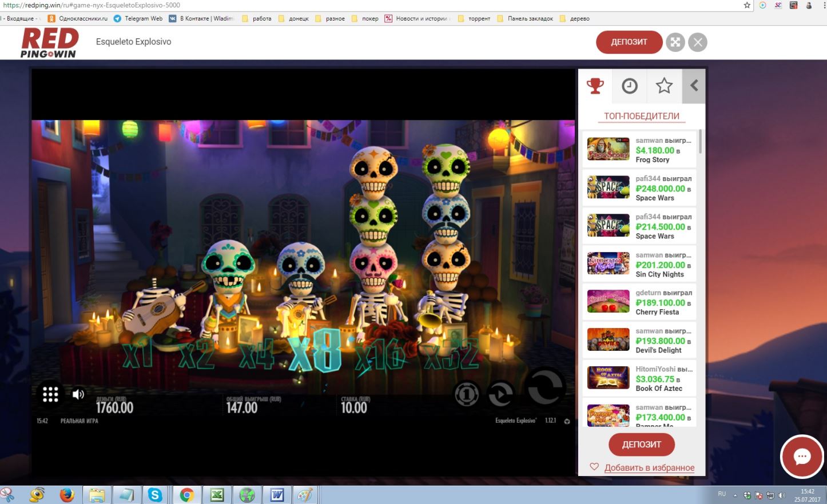Open Firefox from the taskbar
Image resolution: width=827 pixels, height=504 pixels.
coord(66,495)
